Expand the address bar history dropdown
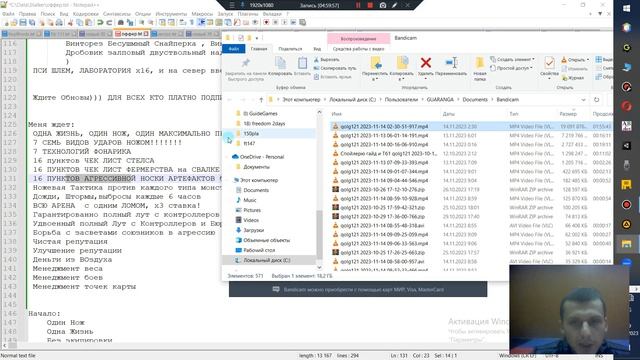This screenshot has width=640, height=360. (583, 100)
